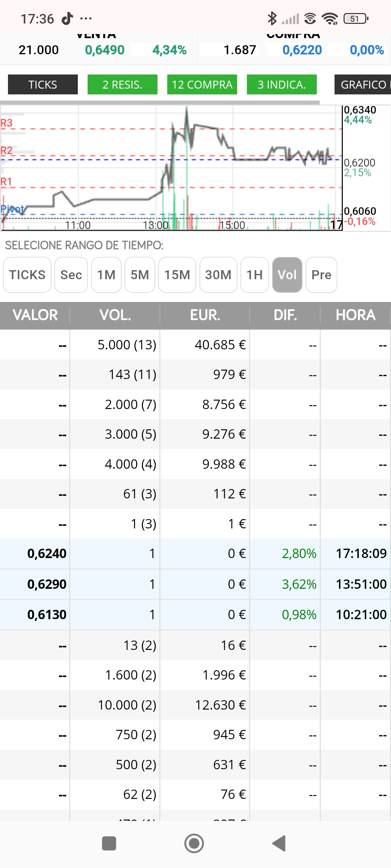The width and height of the screenshot is (391, 868).
Task: Select the 5M time range option
Action: (140, 275)
